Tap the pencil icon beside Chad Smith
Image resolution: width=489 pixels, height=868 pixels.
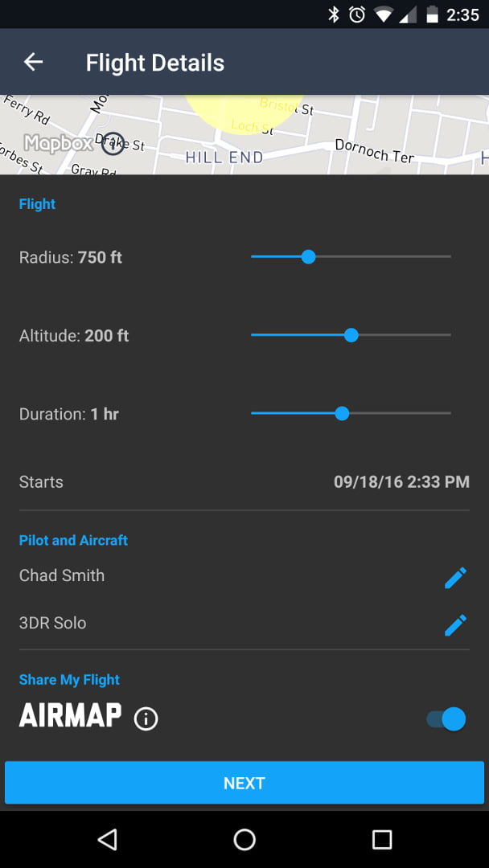(456, 576)
